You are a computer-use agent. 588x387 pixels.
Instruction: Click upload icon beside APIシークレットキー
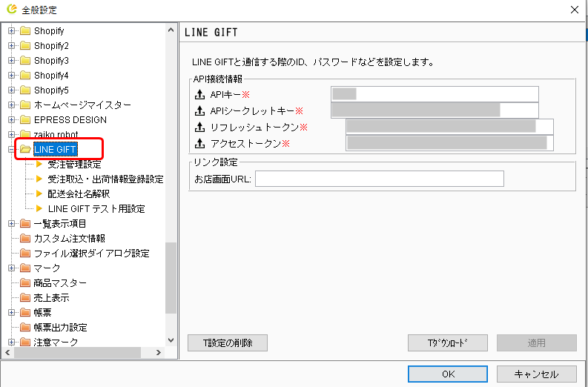199,110
